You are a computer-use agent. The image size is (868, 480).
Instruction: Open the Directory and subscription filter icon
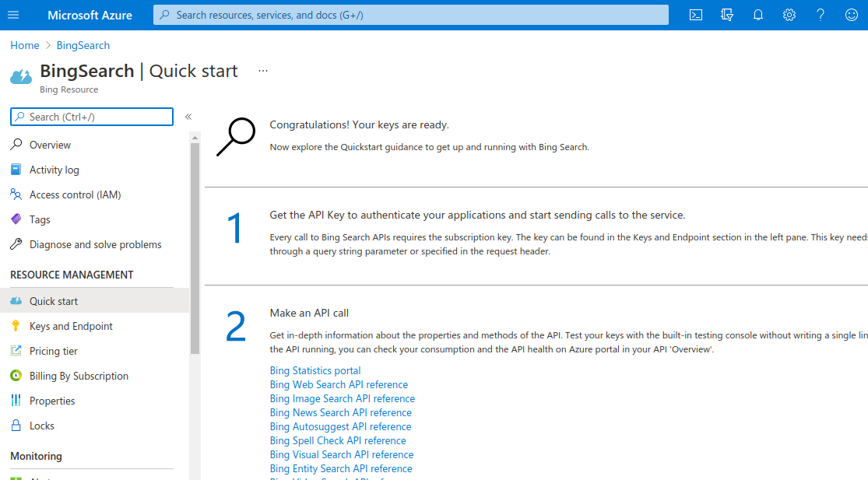coord(727,15)
